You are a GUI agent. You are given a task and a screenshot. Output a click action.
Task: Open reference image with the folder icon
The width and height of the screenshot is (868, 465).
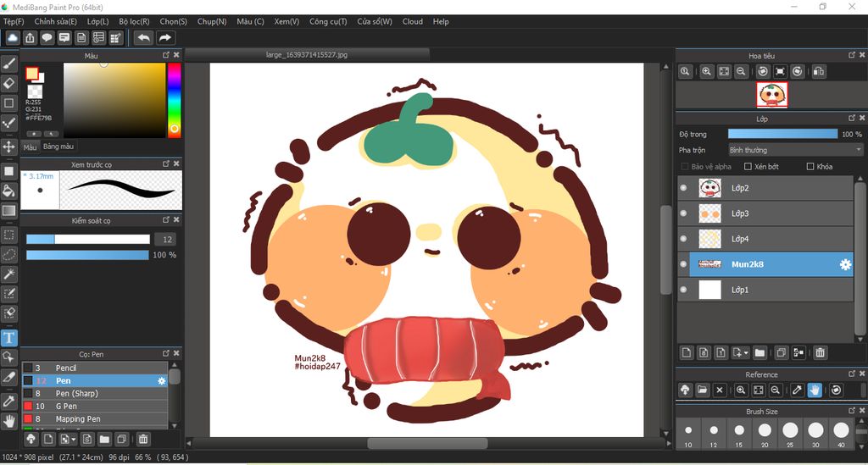coord(702,390)
